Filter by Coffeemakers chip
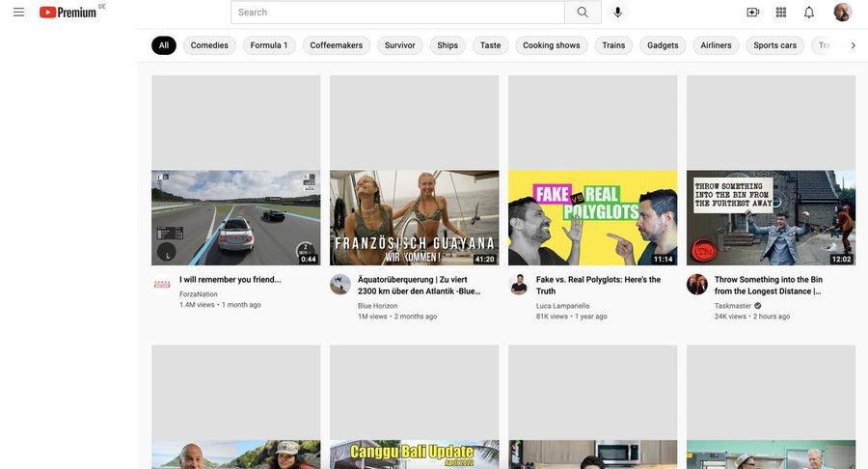 coord(337,45)
